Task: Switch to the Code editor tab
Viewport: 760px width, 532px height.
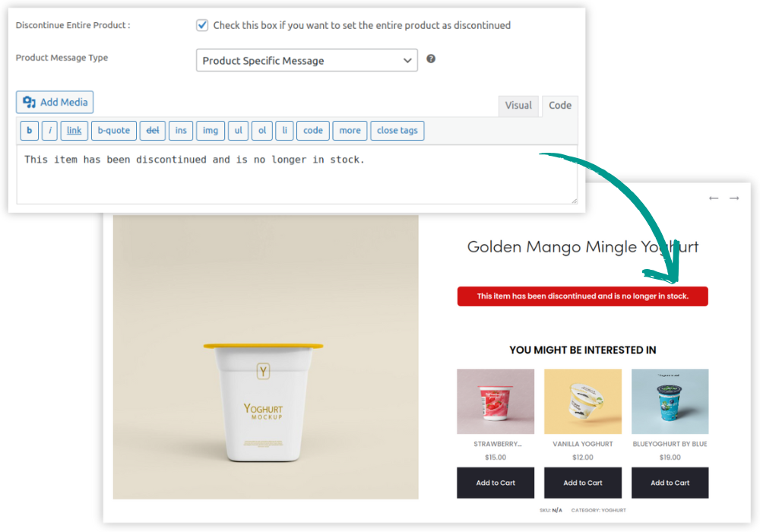Action: 560,106
